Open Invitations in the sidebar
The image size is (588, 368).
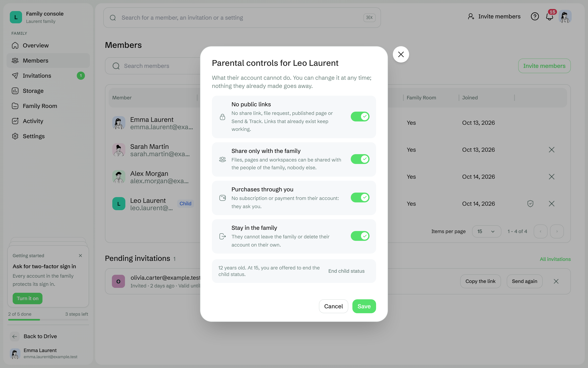(48, 76)
